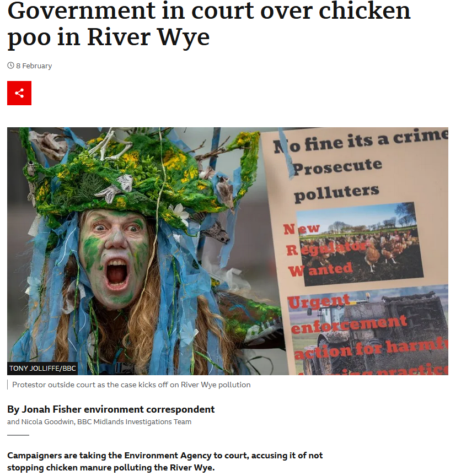Image resolution: width=461 pixels, height=476 pixels.
Task: Click the red 'Wanted' text on placard
Action: coord(320,270)
